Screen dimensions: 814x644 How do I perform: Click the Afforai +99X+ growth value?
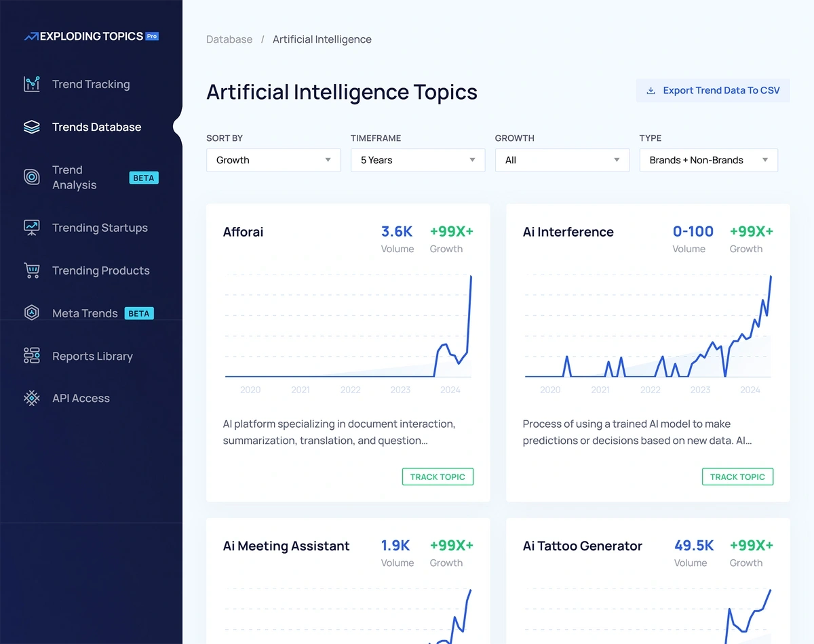point(452,231)
